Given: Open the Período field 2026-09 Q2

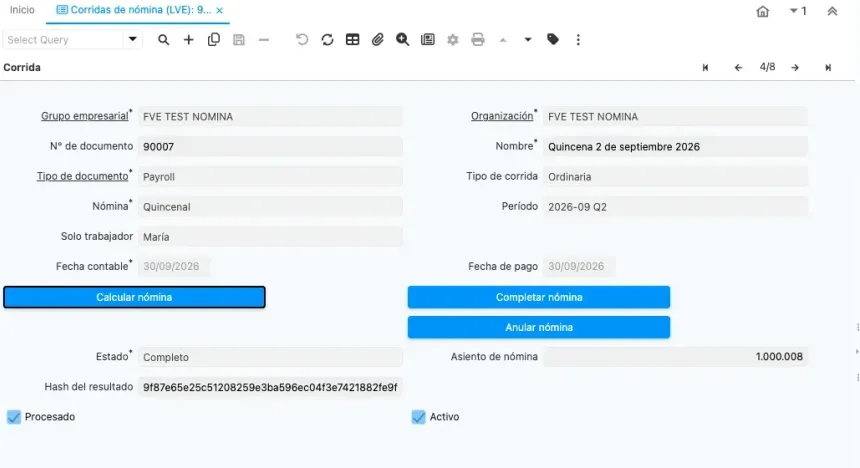Looking at the screenshot, I should [675, 207].
